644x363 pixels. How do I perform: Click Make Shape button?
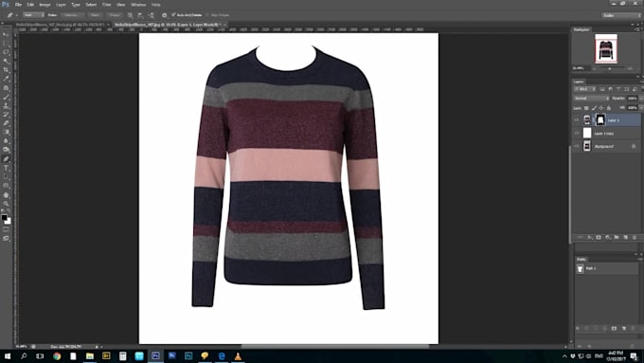[x=115, y=15]
